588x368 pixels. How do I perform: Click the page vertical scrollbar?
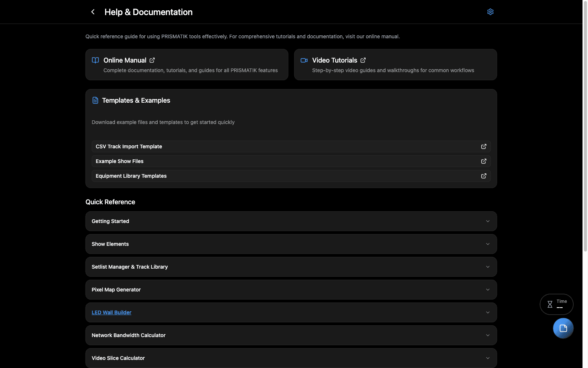point(585,126)
